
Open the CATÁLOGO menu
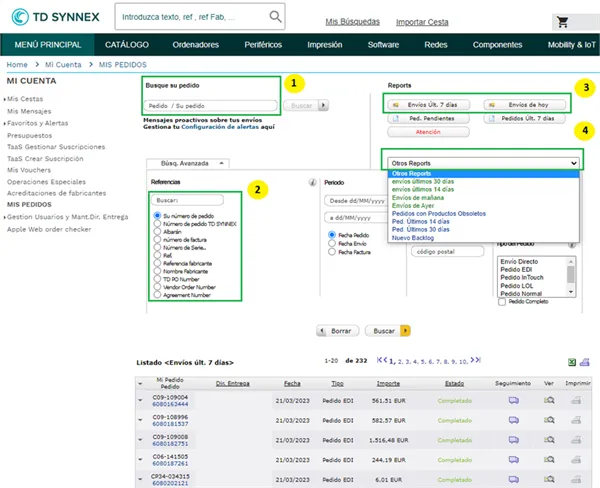click(127, 45)
